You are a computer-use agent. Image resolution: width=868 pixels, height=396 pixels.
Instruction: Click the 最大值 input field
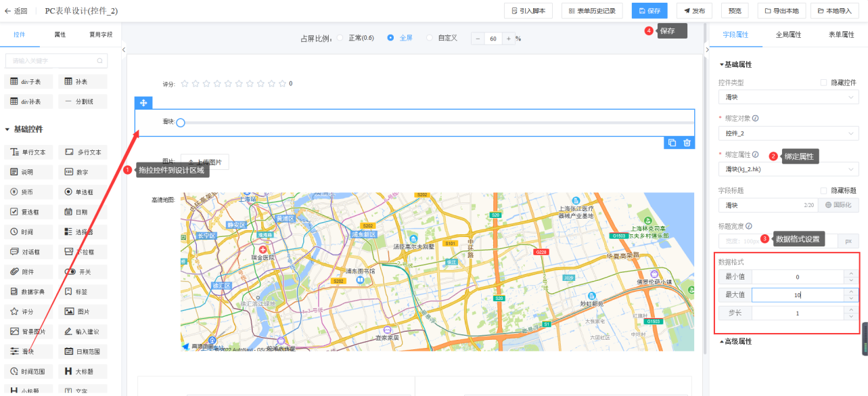(x=797, y=295)
